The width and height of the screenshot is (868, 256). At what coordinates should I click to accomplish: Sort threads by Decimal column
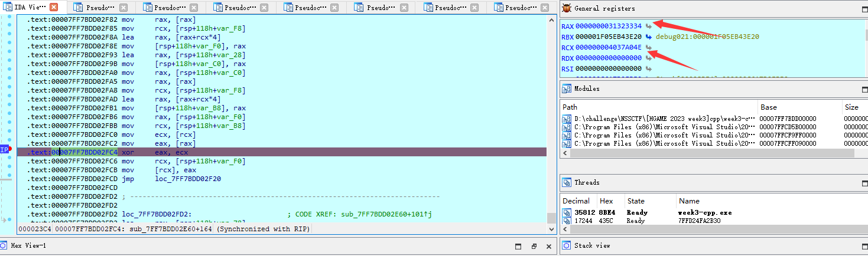point(578,201)
